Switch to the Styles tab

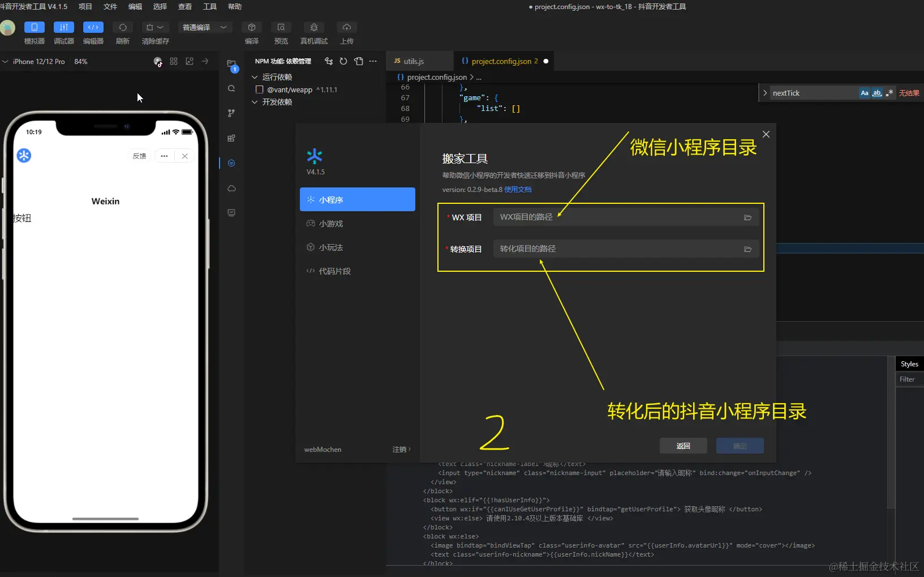(909, 364)
